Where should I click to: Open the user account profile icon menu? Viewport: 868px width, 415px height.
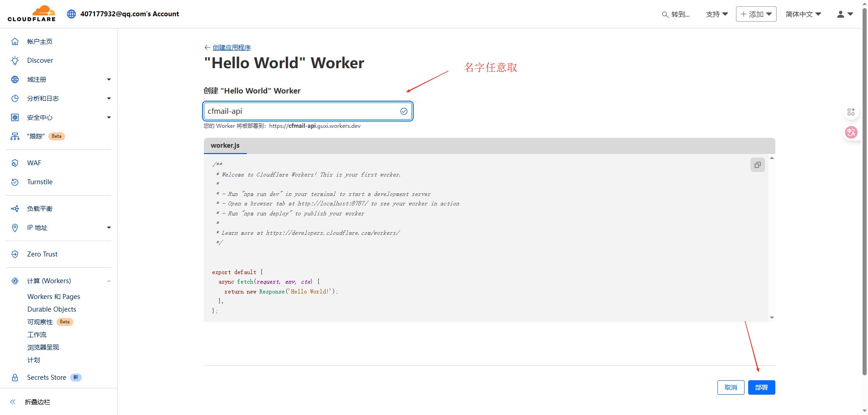[844, 14]
